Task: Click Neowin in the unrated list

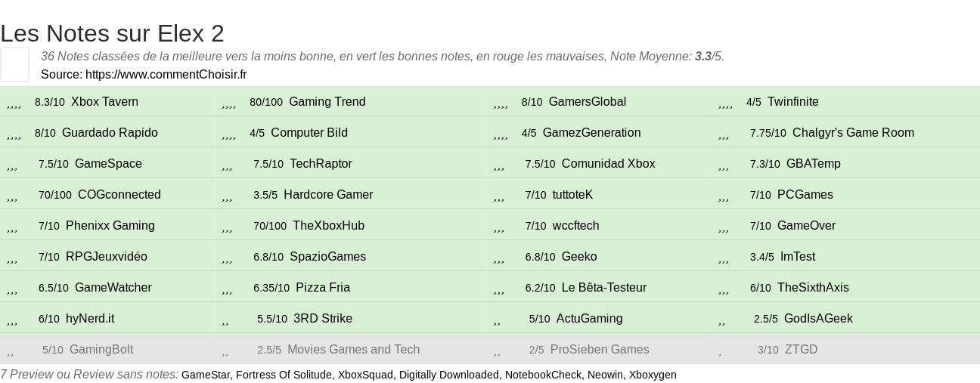Action: [605, 375]
